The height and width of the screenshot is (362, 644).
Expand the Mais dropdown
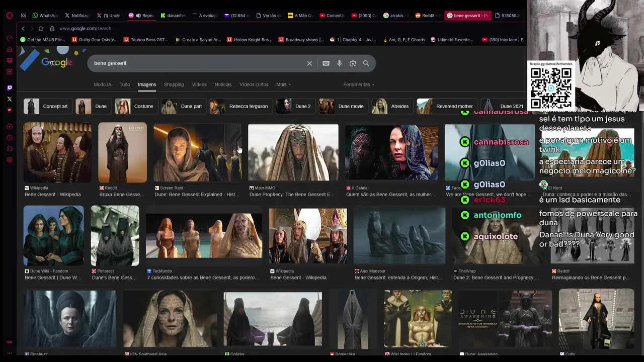point(283,84)
